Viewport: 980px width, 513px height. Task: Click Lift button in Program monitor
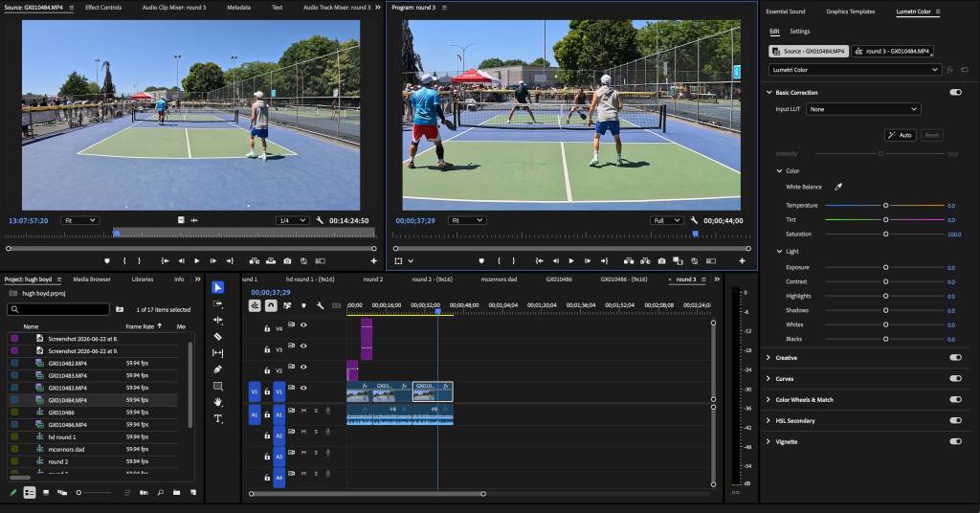629,261
